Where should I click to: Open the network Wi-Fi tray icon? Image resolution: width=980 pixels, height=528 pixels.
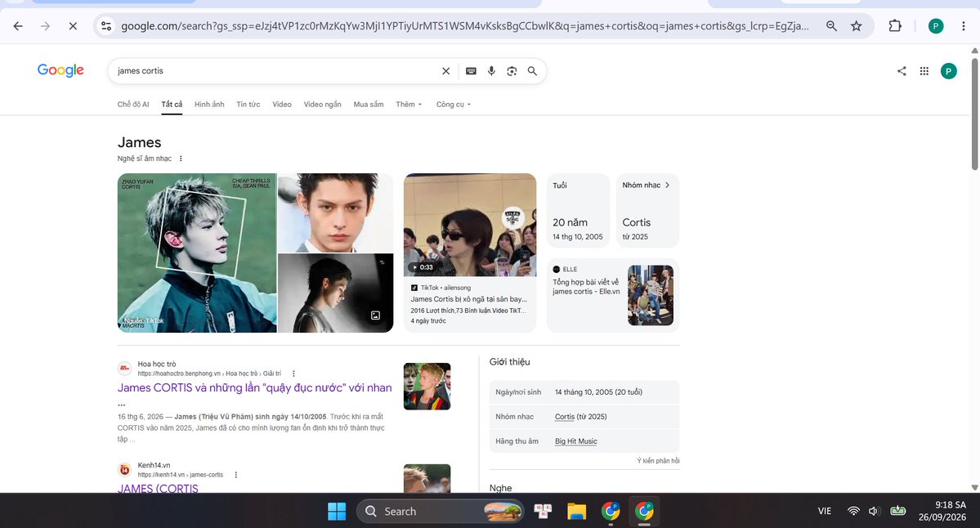(x=853, y=511)
